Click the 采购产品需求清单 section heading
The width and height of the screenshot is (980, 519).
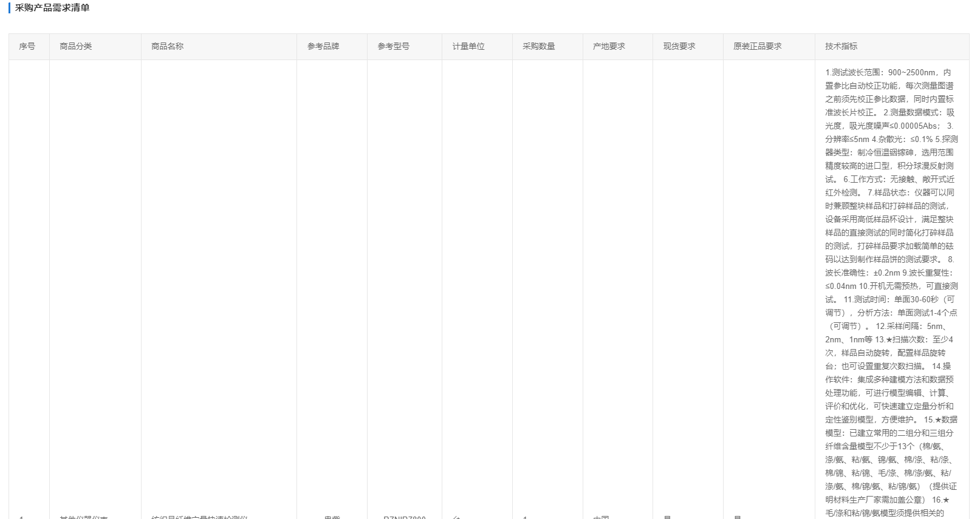point(52,8)
